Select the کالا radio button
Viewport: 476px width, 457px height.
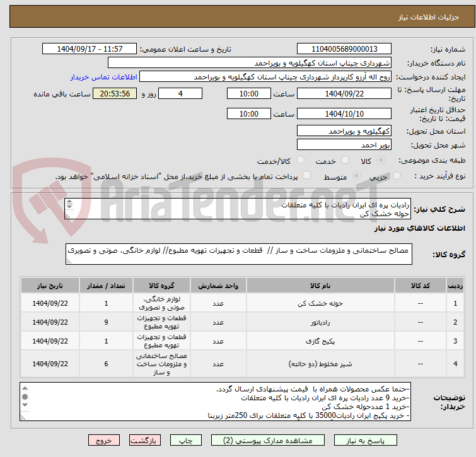[381, 160]
